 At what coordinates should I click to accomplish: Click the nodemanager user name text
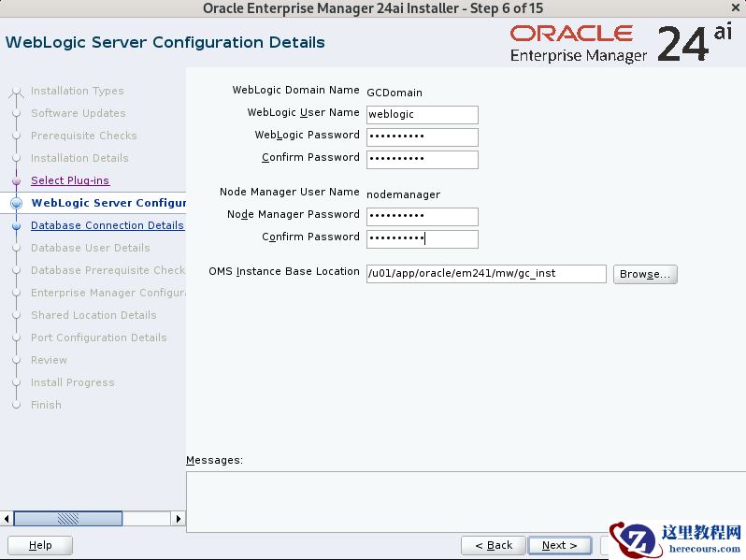(404, 194)
